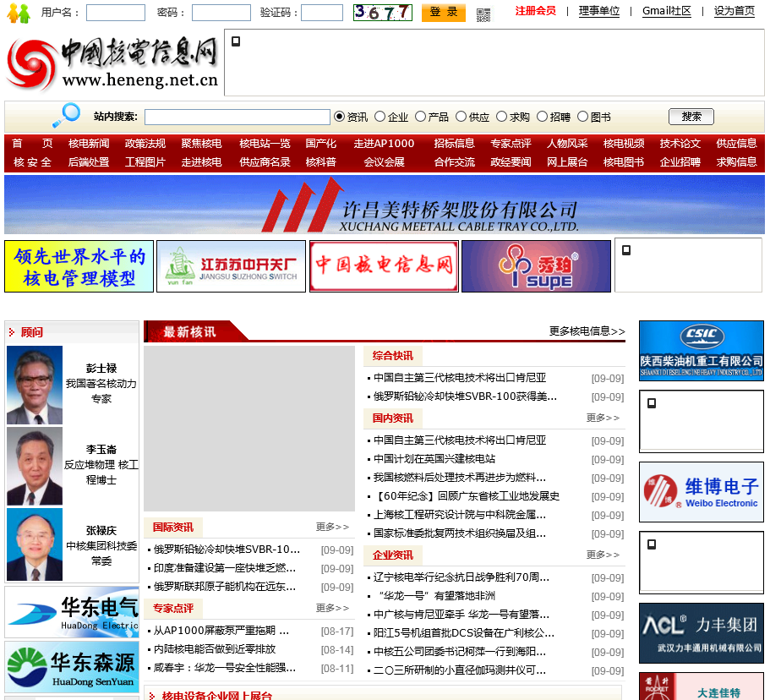This screenshot has width=770, height=700.
Task: Focus the 用户名 input field
Action: pyautogui.click(x=116, y=13)
